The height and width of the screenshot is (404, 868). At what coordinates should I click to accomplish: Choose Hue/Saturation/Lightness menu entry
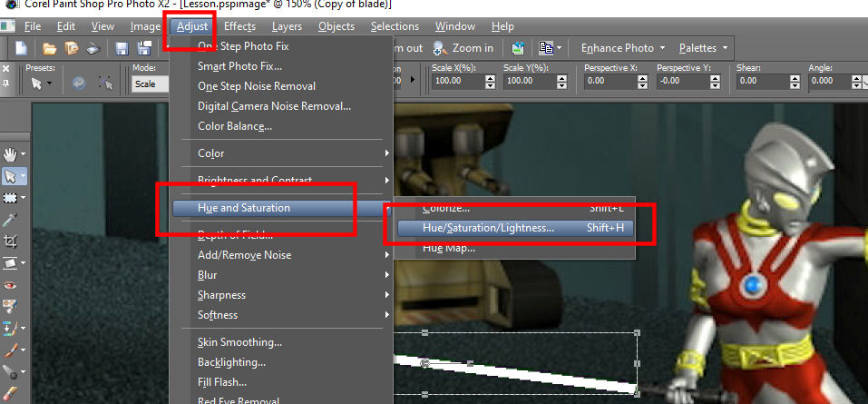(x=515, y=228)
